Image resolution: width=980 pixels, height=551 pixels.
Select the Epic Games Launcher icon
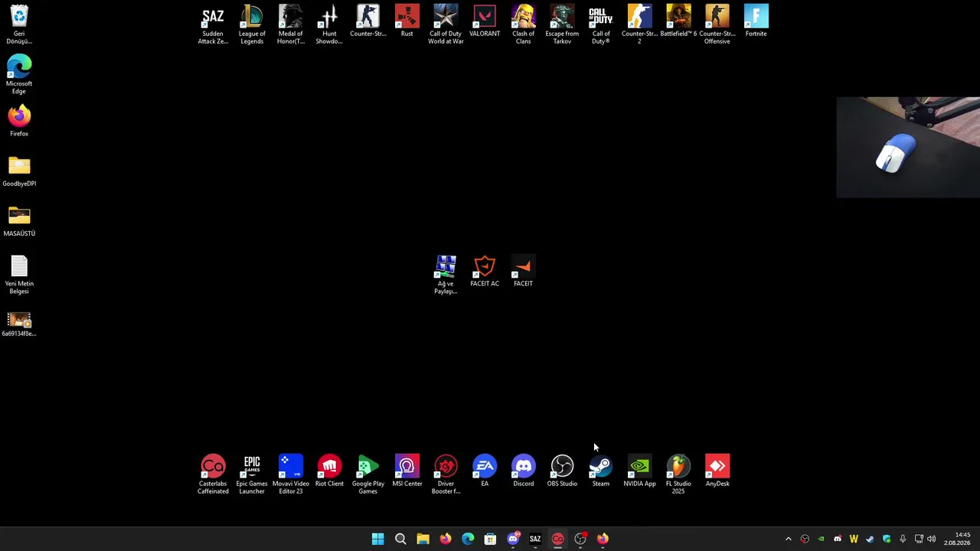252,474
